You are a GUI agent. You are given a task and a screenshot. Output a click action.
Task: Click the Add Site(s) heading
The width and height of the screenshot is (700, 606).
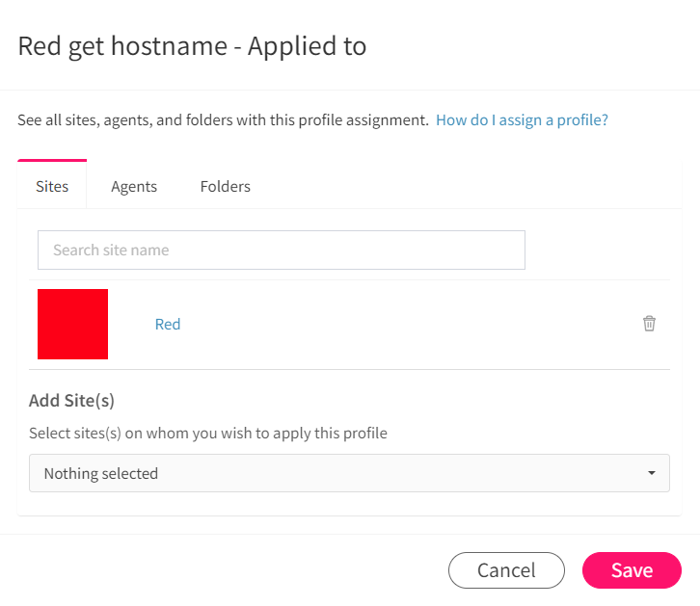click(72, 401)
